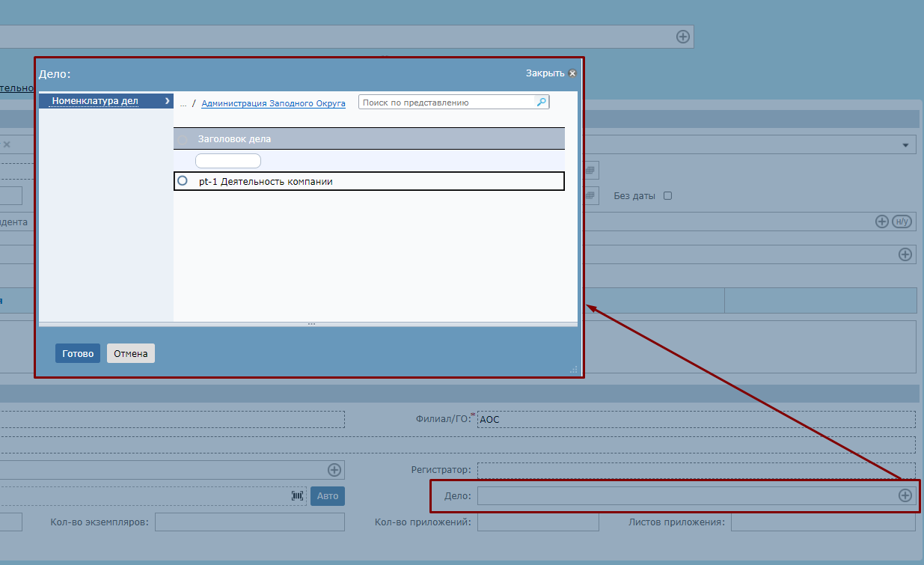Screen dimensions: 924x565
Task: Click the plus icon in top field
Action: [x=683, y=36]
